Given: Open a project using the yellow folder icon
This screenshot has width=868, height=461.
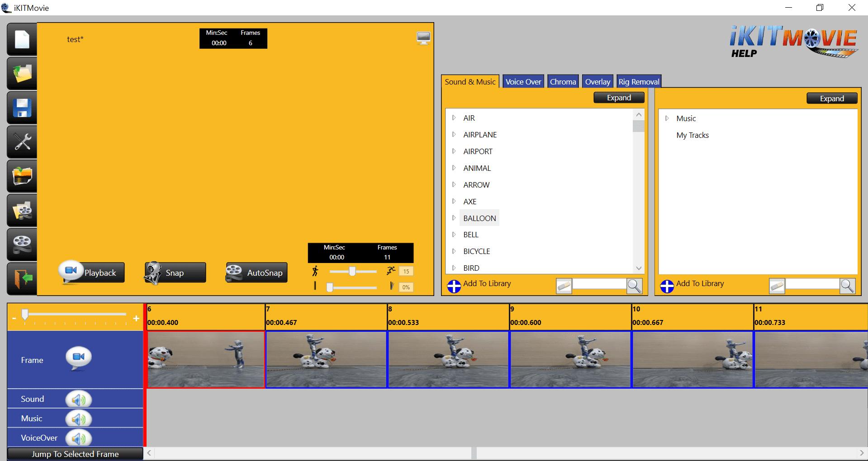Looking at the screenshot, I should click(22, 74).
